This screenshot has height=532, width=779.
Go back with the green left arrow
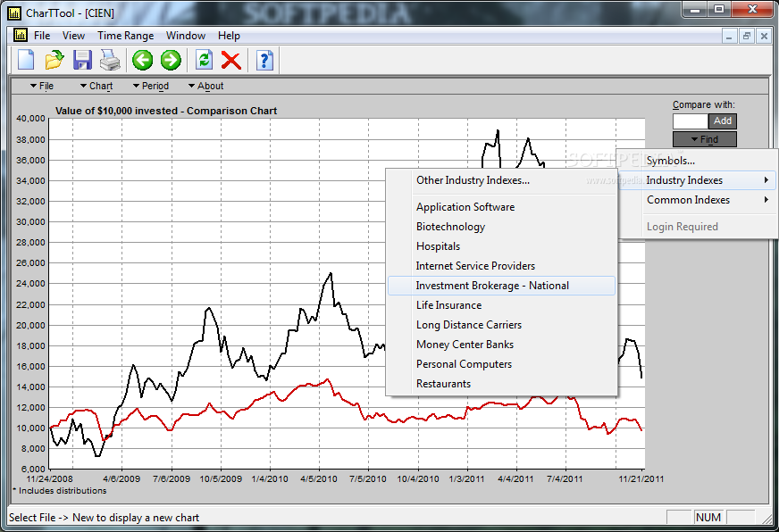click(143, 60)
